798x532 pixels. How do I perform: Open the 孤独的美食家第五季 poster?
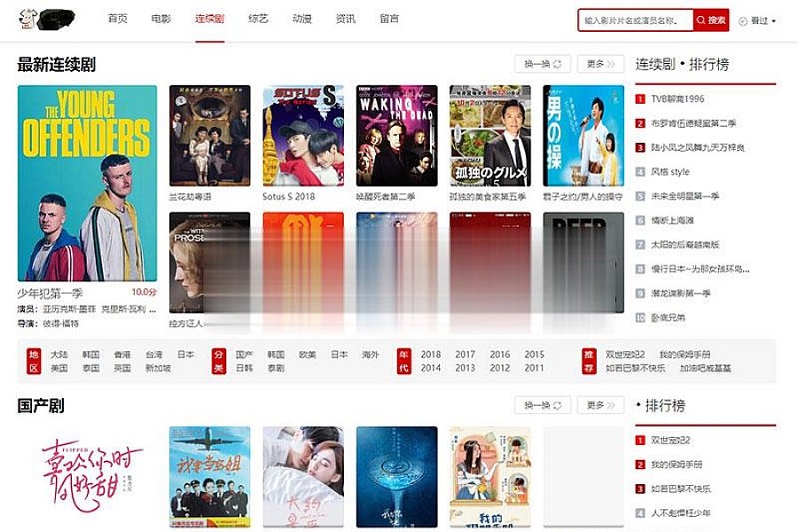(x=490, y=136)
